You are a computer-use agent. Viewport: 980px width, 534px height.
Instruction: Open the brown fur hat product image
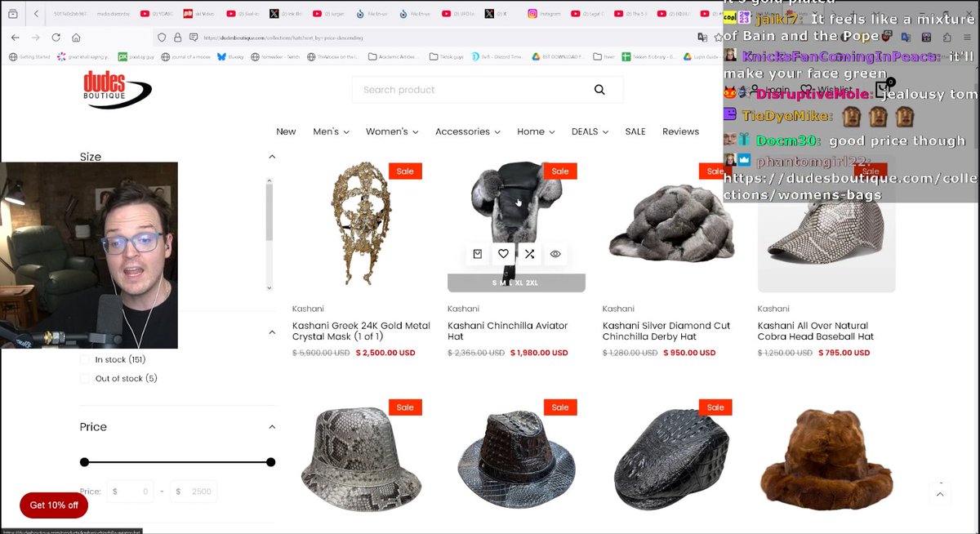826,460
